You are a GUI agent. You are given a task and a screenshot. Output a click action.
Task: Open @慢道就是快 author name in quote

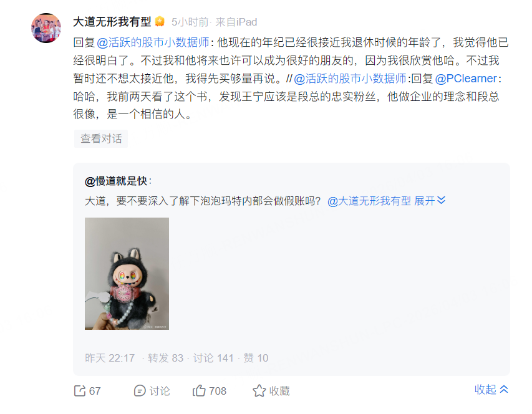(x=116, y=181)
